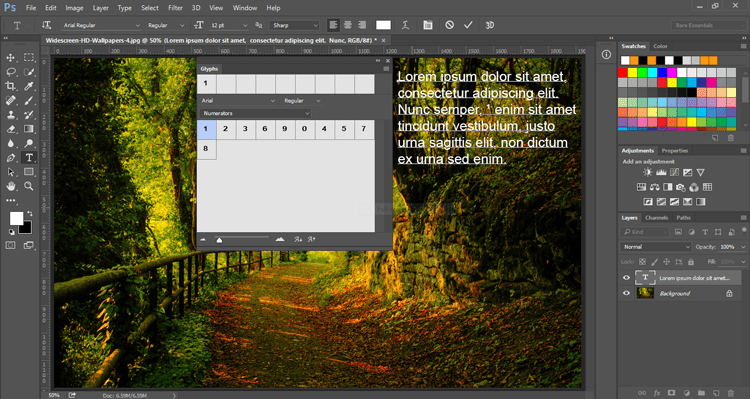Image resolution: width=750 pixels, height=399 pixels.
Task: Select the Rectangle shape tool
Action: tap(29, 172)
